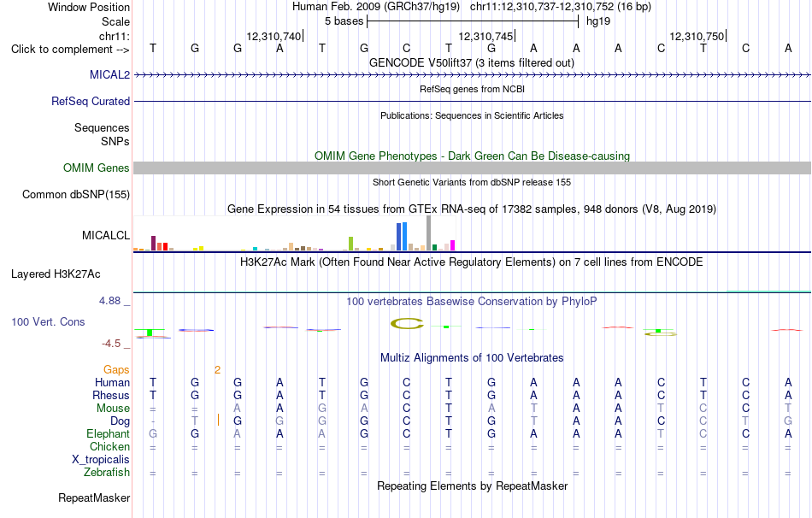Click the hg19 label beside scale bar
This screenshot has width=812, height=518.
[x=598, y=21]
